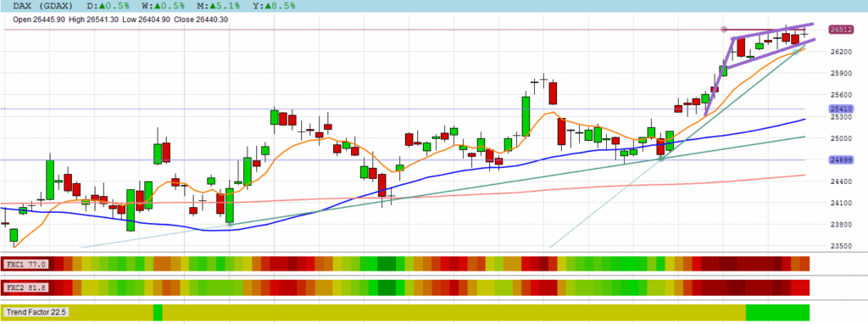Select the FXC1 77.0 indicator label
The image size is (868, 324).
[26, 264]
